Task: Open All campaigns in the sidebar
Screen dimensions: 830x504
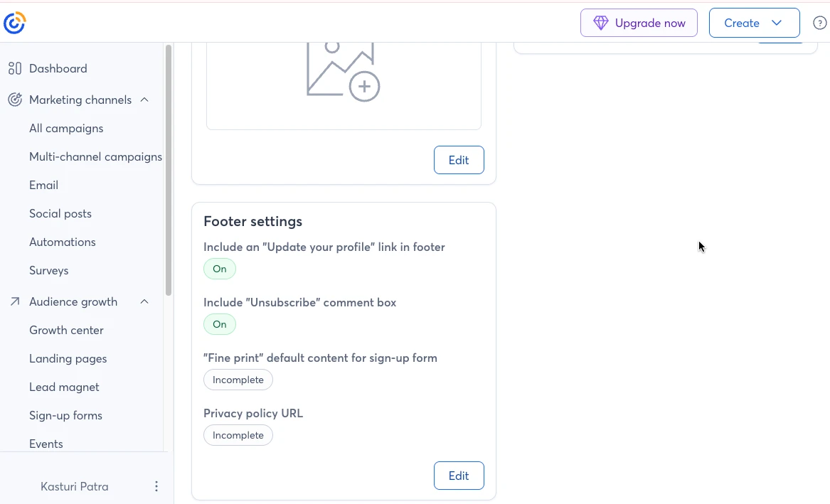Action: (66, 128)
